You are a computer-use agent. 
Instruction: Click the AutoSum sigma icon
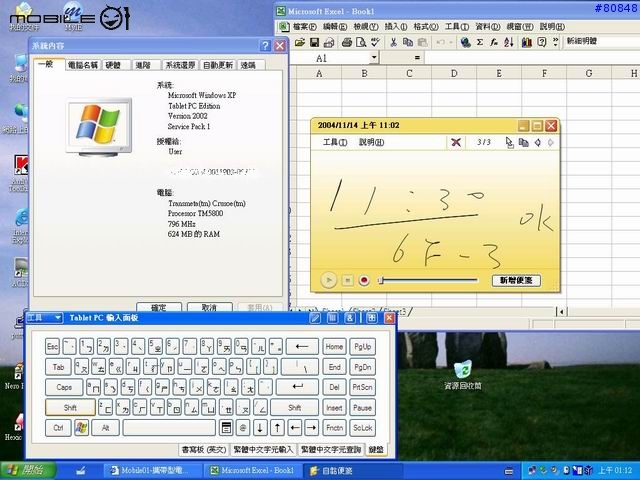coord(480,42)
